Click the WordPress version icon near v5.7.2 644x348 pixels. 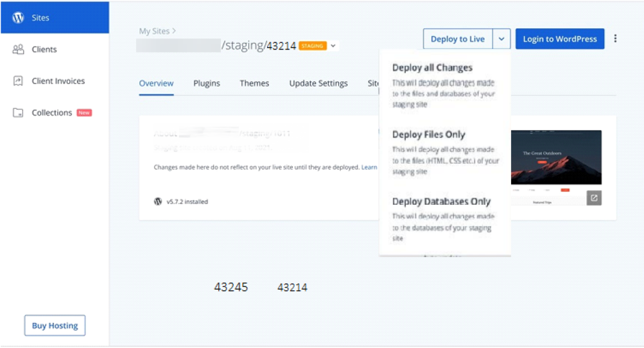click(158, 202)
